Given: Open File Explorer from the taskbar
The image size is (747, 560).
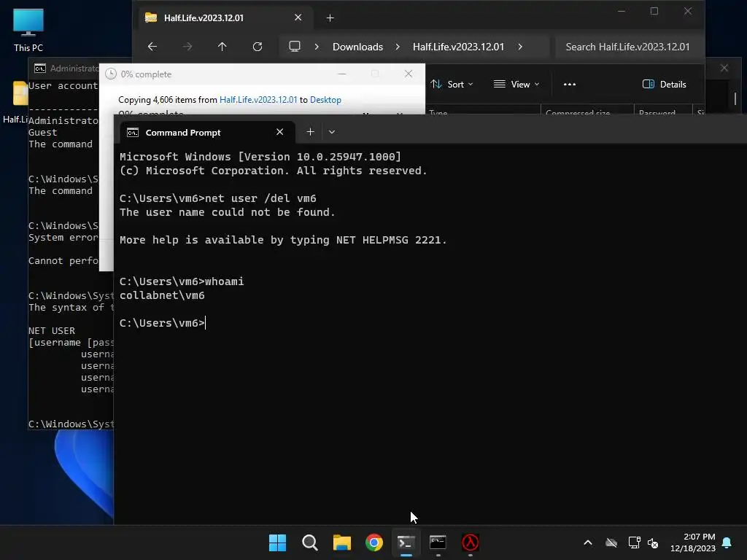Looking at the screenshot, I should [x=342, y=542].
